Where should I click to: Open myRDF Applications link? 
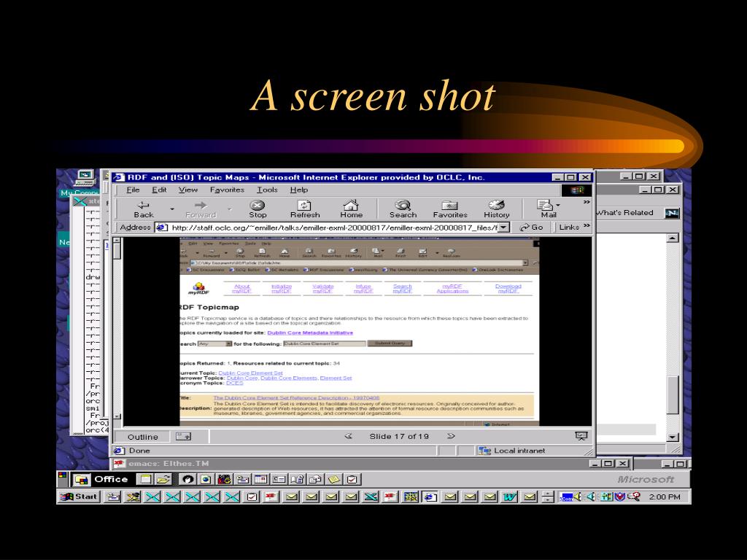coord(452,288)
